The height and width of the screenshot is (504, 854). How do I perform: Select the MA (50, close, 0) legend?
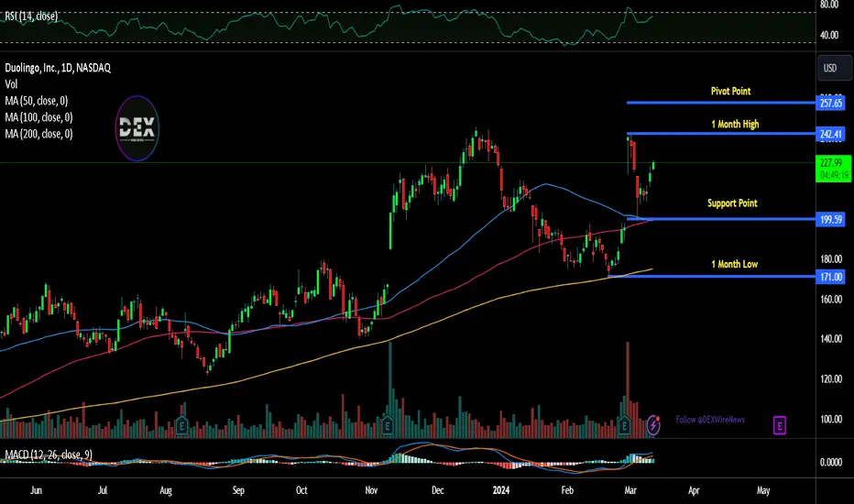(x=36, y=101)
